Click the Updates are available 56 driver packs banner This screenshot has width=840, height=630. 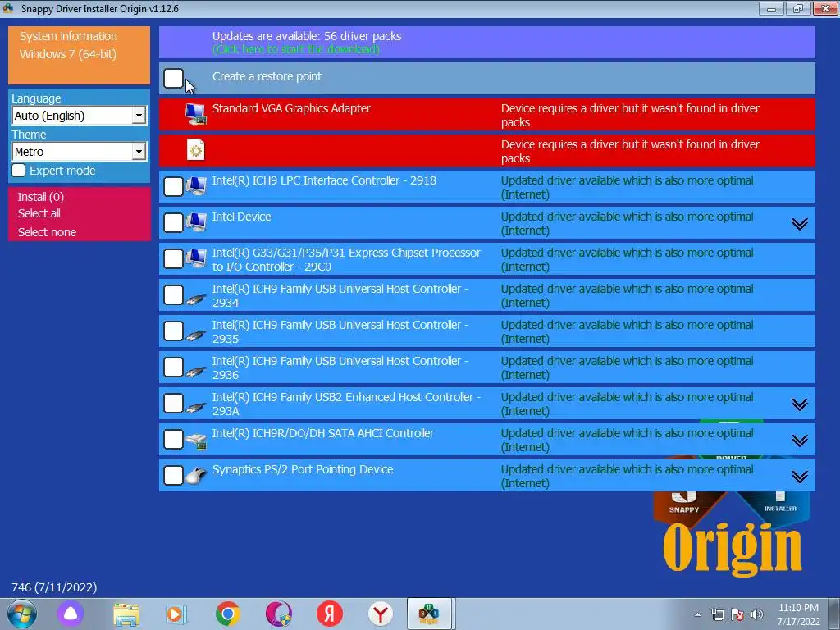click(487, 43)
